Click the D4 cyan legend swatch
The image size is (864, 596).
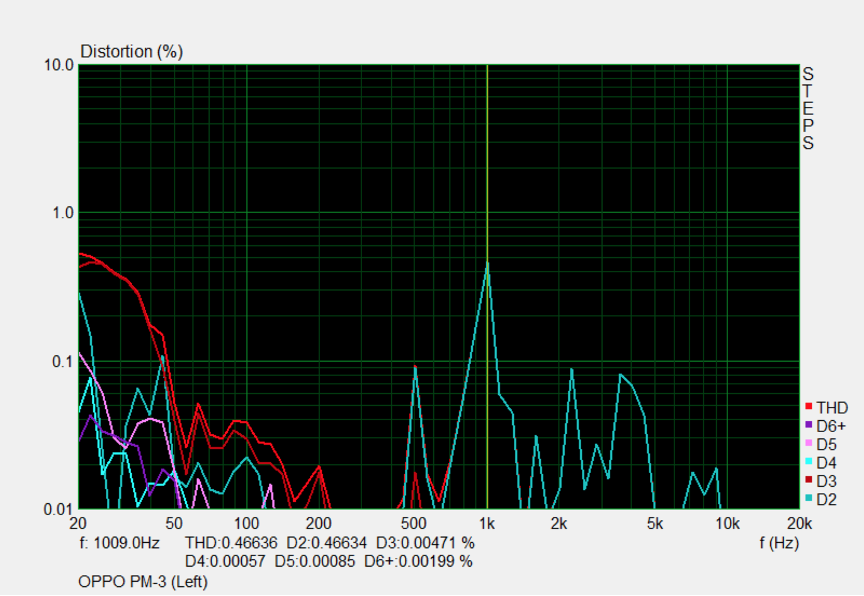[x=809, y=461]
